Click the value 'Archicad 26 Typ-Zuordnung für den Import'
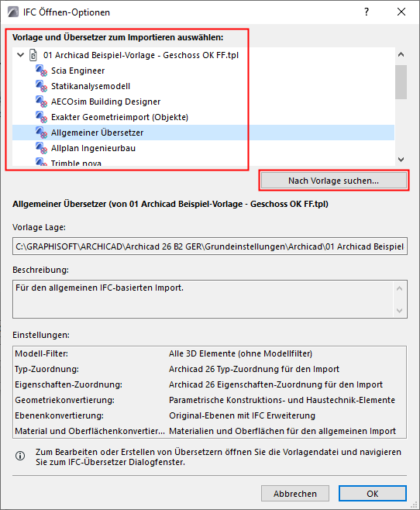 click(x=254, y=369)
